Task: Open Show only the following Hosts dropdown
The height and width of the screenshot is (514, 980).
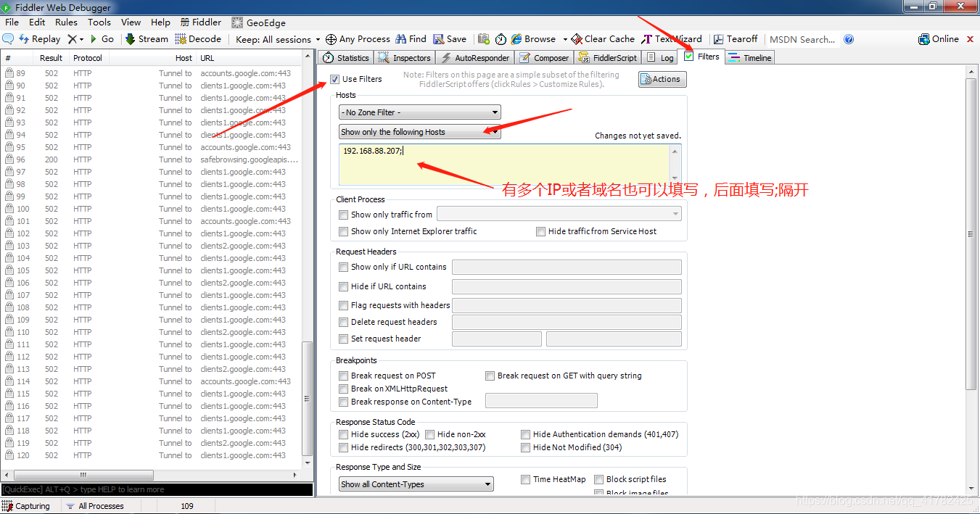Action: click(420, 132)
